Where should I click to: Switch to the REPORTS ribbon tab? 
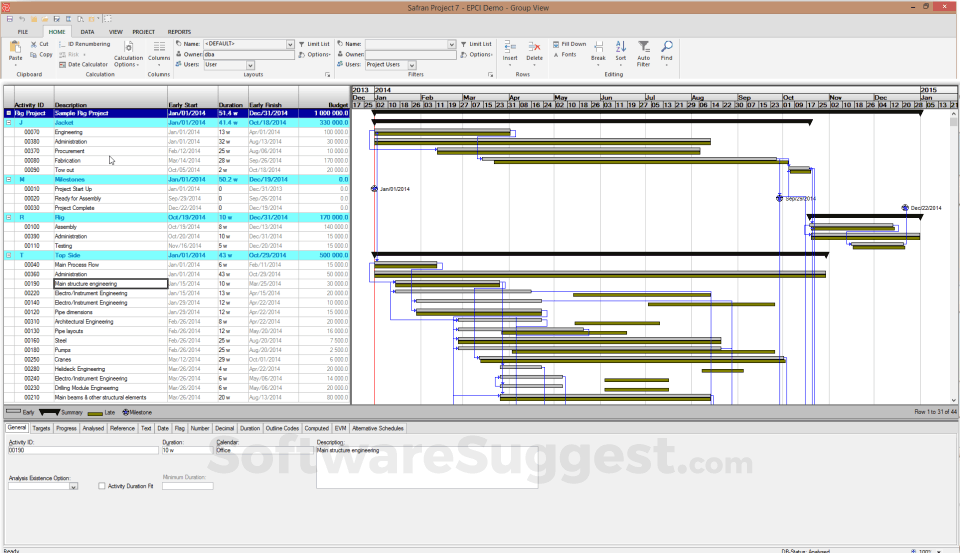[179, 32]
